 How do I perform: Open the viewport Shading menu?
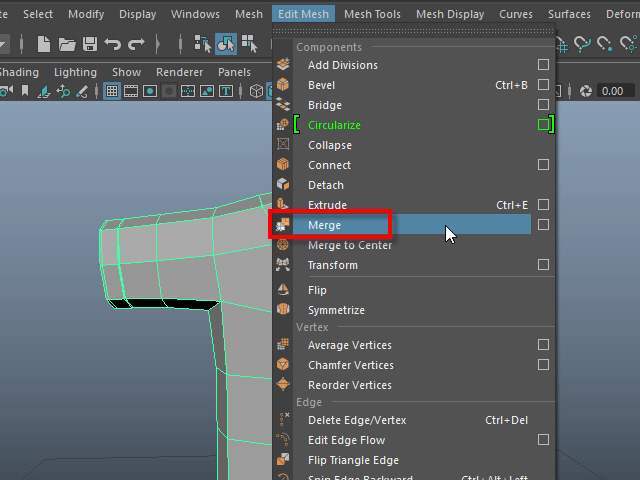click(x=18, y=72)
